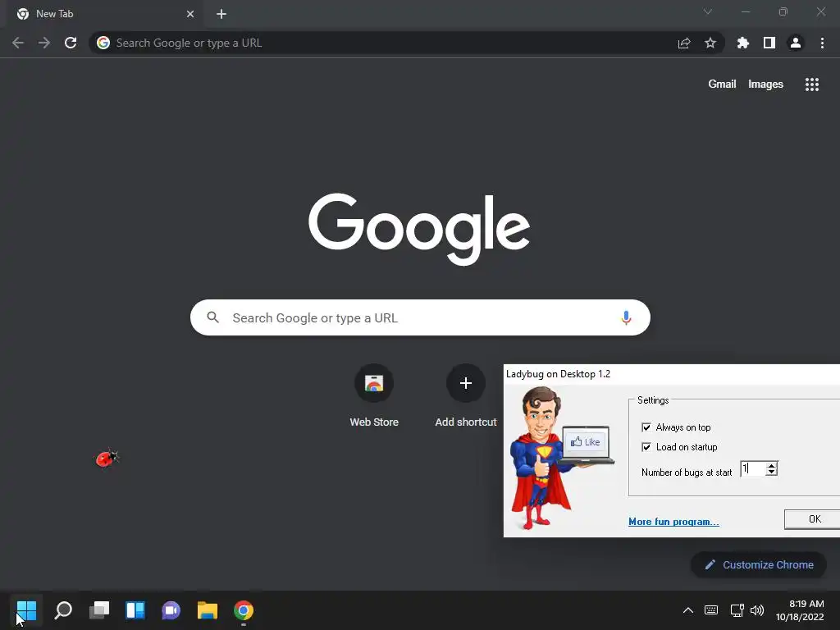The height and width of the screenshot is (630, 840).
Task: Open the clock and date panel
Action: pyautogui.click(x=800, y=610)
